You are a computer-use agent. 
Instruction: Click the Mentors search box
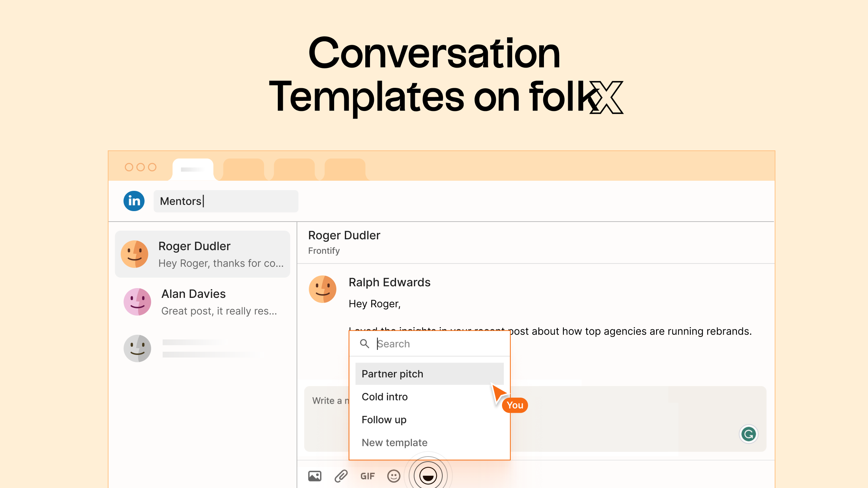click(226, 201)
